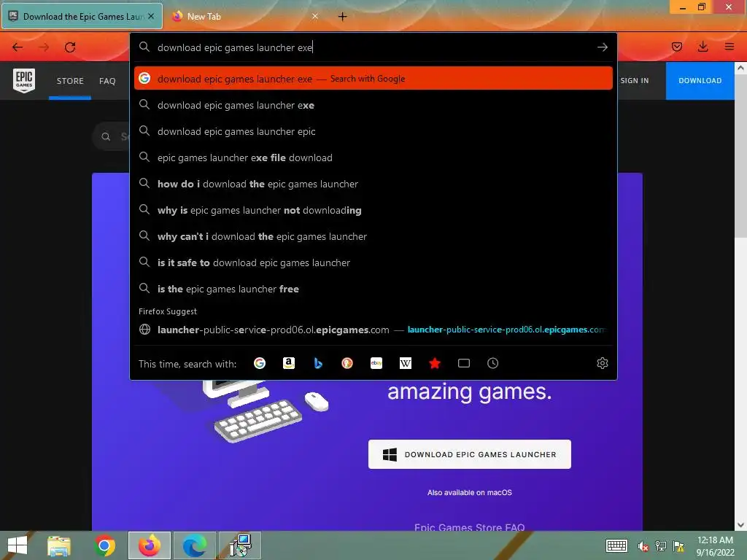
Task: Search history using the clock icon
Action: 492,363
